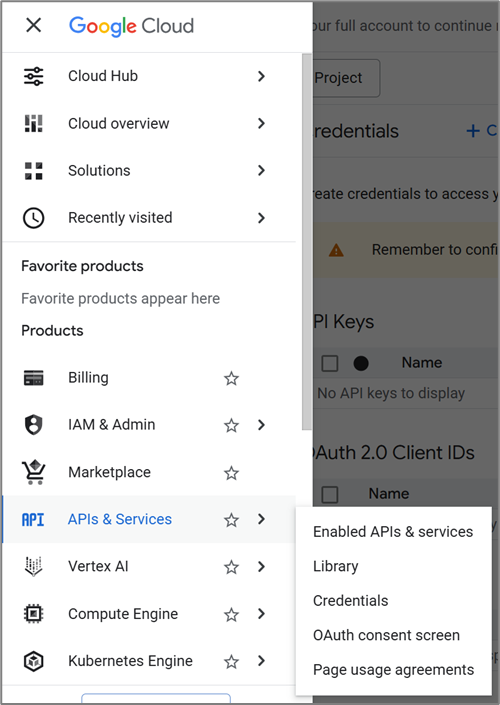Open Cloud overview menu label
Screen dimensions: 500x705
pos(119,123)
